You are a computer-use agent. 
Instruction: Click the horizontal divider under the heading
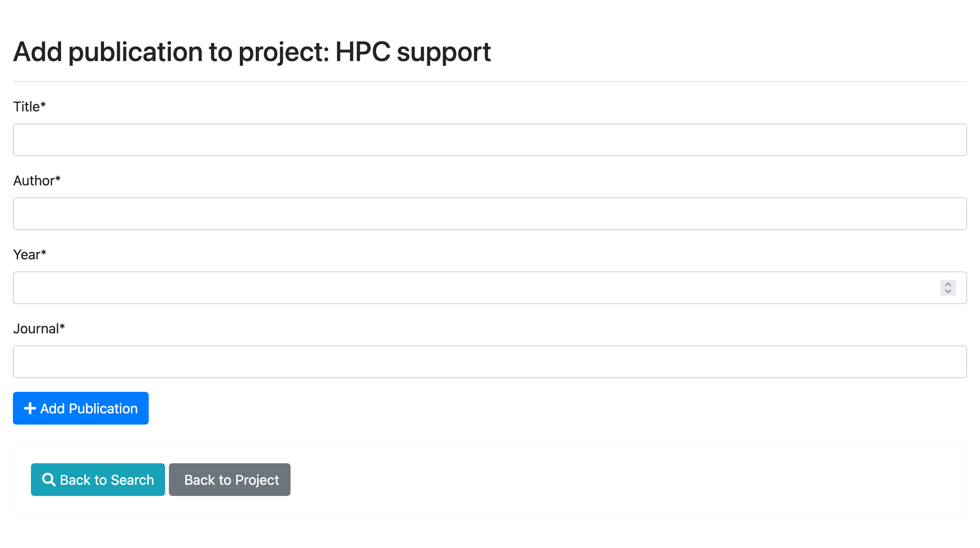tap(490, 82)
